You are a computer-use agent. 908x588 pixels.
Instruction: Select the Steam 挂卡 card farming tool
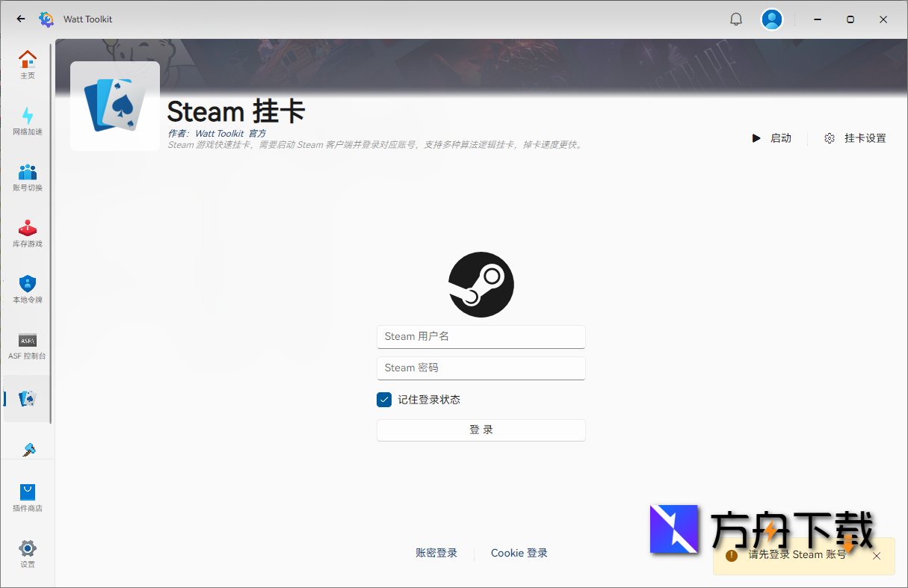[28, 398]
